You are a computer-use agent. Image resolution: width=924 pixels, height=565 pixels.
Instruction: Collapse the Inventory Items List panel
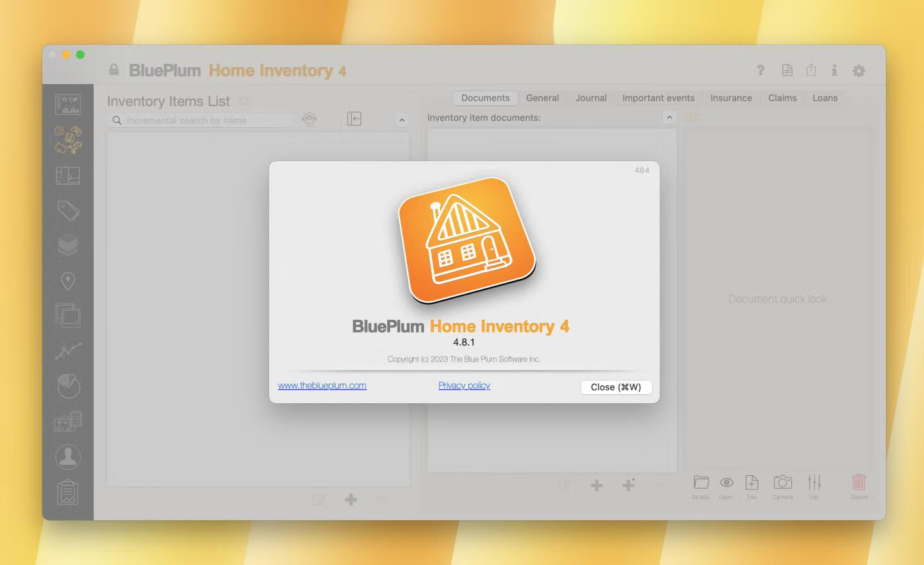coord(402,119)
